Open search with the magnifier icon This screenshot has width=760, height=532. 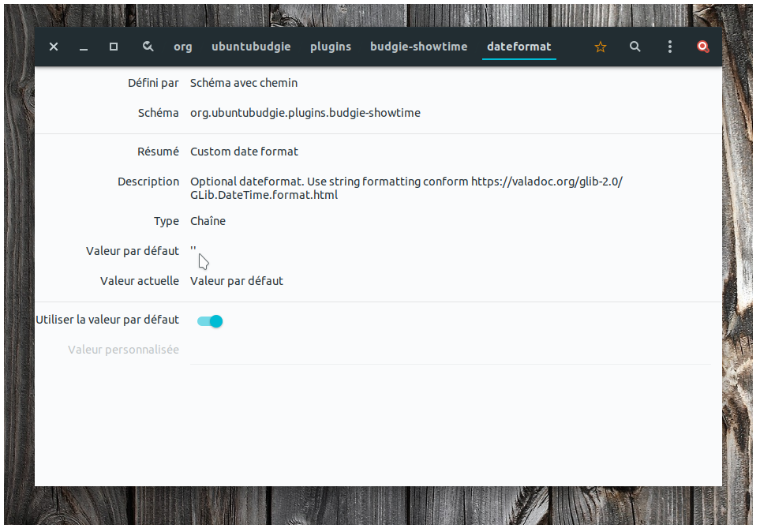(x=635, y=47)
